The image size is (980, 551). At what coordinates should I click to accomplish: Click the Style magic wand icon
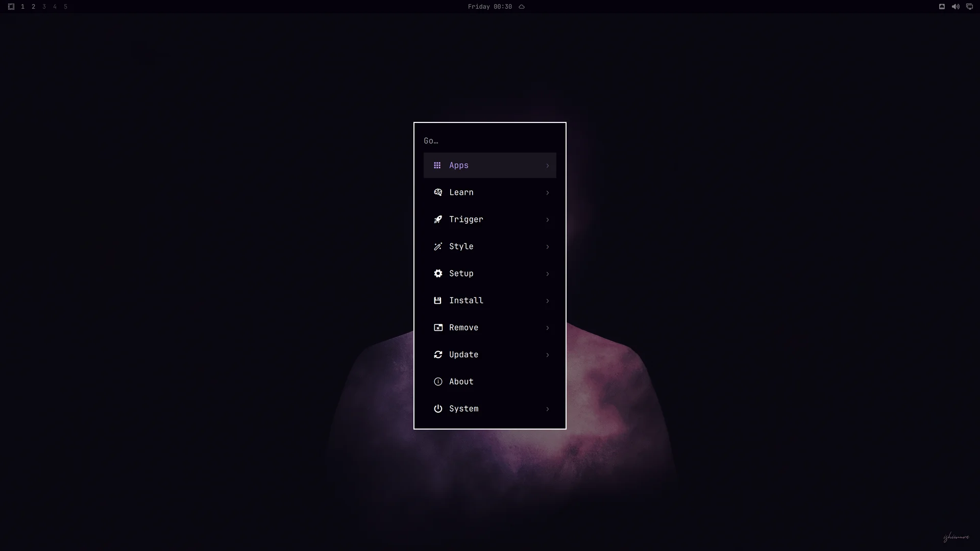click(438, 246)
